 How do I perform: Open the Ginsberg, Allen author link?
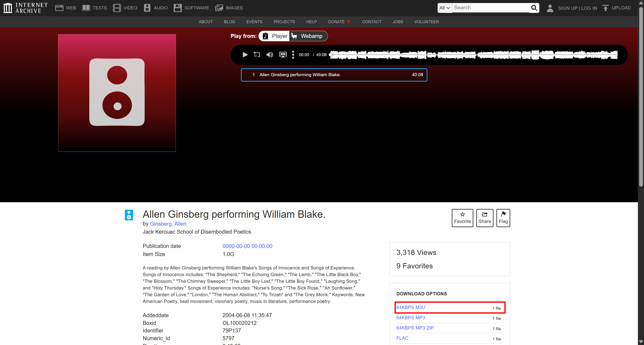pos(168,224)
